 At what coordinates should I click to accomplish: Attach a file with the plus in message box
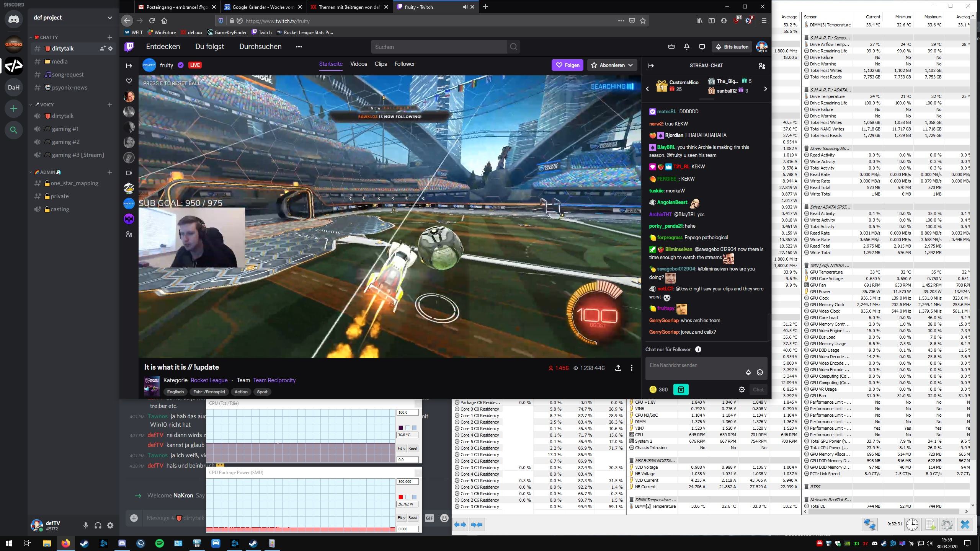pos(134,518)
